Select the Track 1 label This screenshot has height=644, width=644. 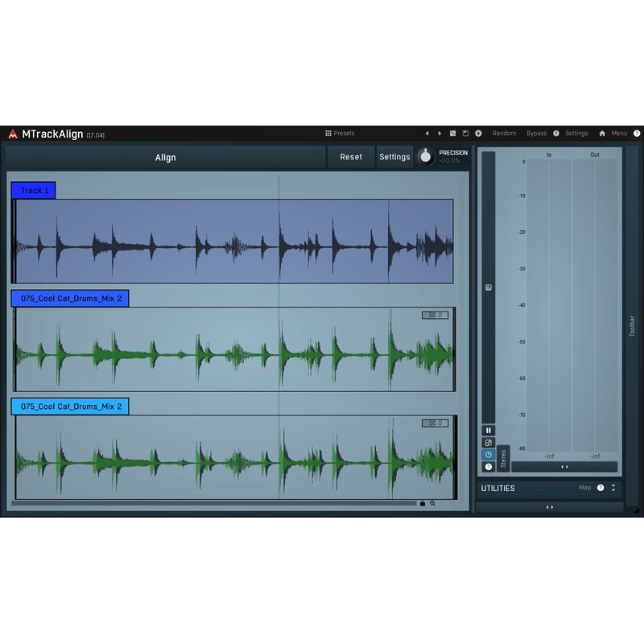(33, 191)
